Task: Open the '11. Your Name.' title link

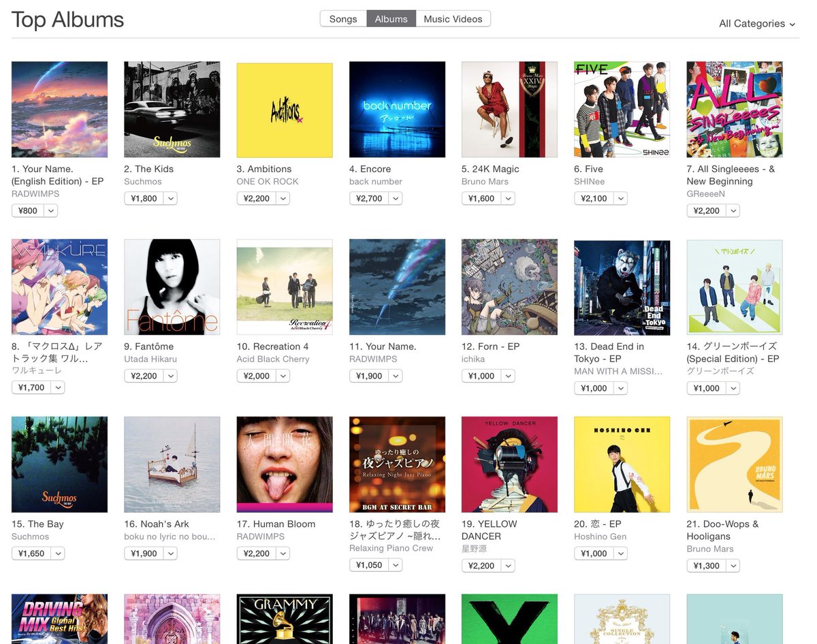Action: 383,347
